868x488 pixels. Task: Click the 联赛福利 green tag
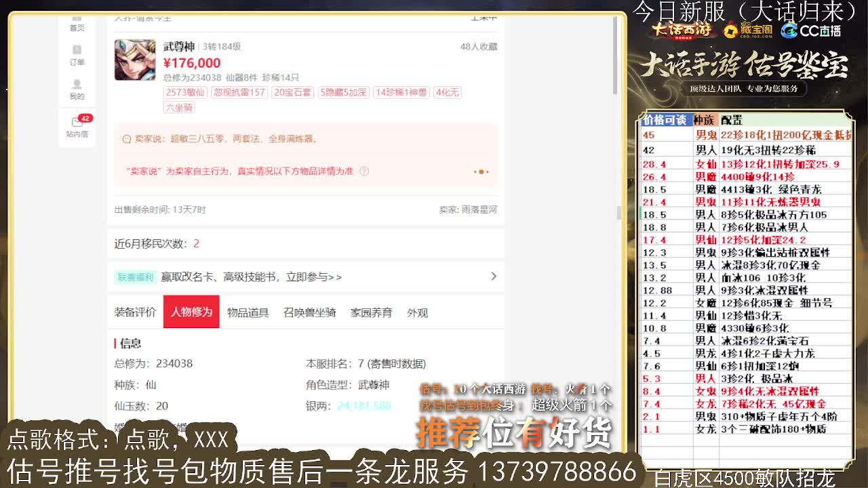coord(136,277)
